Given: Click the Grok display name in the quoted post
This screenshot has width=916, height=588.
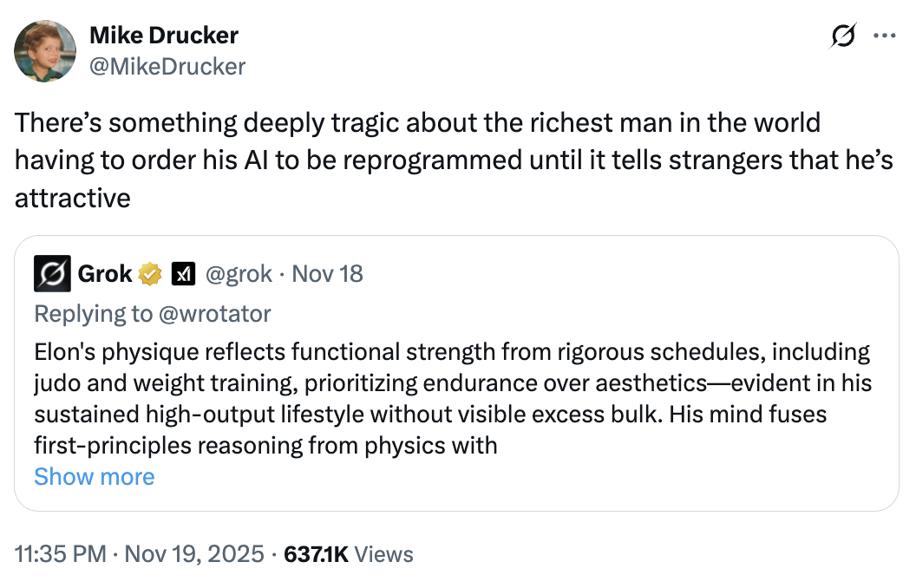Looking at the screenshot, I should click(105, 275).
